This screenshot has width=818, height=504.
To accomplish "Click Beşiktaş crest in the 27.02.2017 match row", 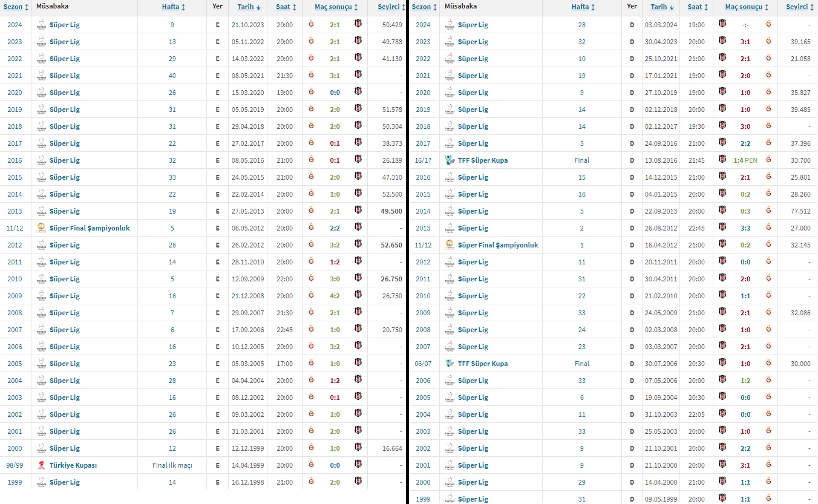I will (x=358, y=143).
